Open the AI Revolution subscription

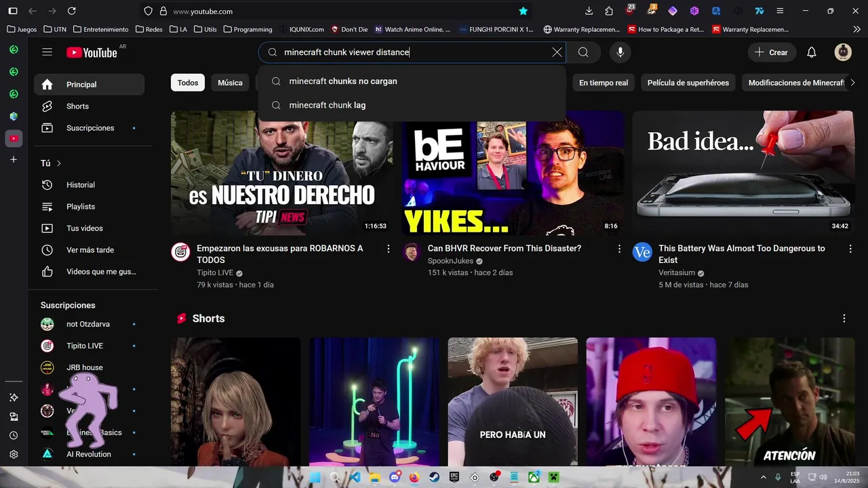[x=89, y=454]
